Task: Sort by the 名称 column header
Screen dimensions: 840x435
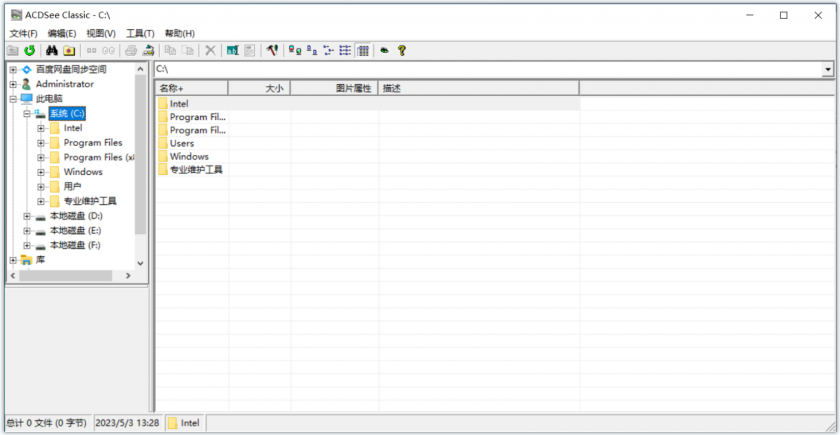Action: [191, 88]
